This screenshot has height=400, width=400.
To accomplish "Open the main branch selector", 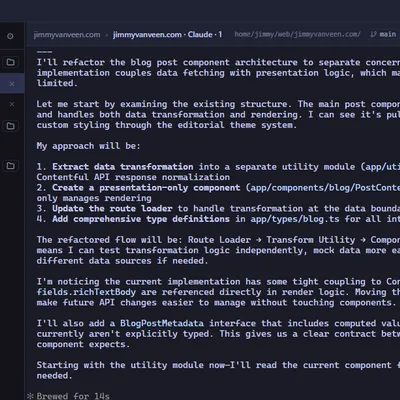I will 388,34.
